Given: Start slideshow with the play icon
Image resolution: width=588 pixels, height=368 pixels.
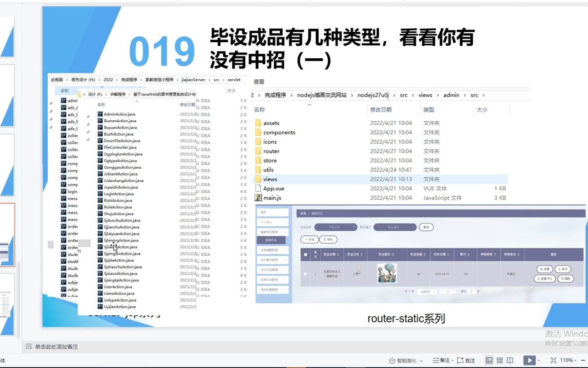Looking at the screenshot, I should (x=530, y=360).
